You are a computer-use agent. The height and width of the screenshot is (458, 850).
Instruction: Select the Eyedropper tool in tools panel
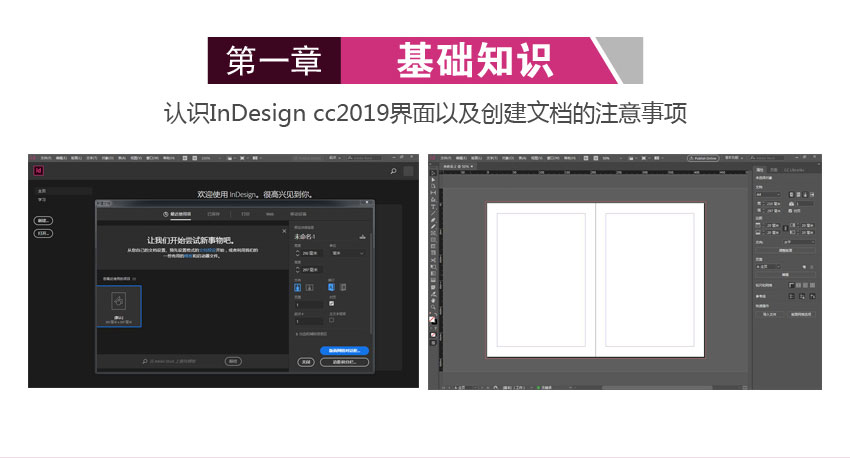pyautogui.click(x=433, y=294)
